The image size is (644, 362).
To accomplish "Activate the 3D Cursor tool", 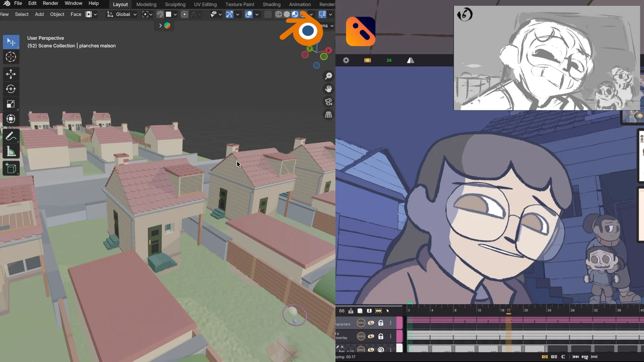I will coord(11,57).
